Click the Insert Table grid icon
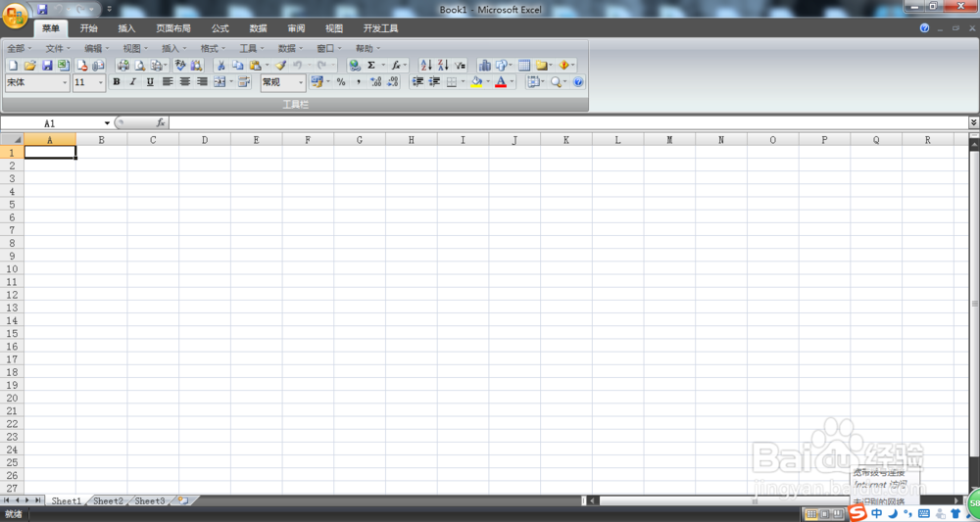Viewport: 980px width, 522px height. coord(524,65)
